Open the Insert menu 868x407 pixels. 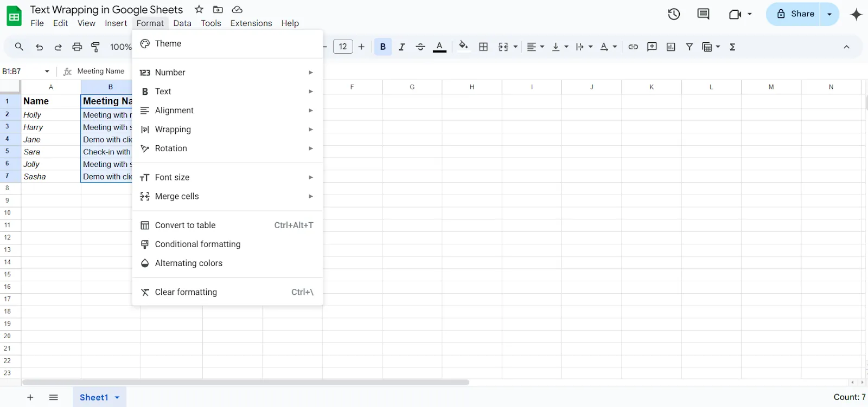pyautogui.click(x=116, y=23)
